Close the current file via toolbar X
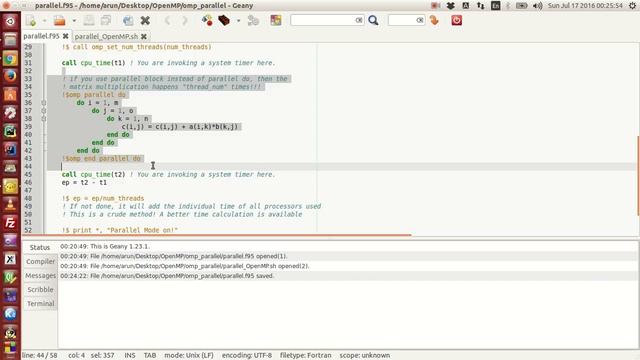This screenshot has width=640, height=360. (145, 20)
